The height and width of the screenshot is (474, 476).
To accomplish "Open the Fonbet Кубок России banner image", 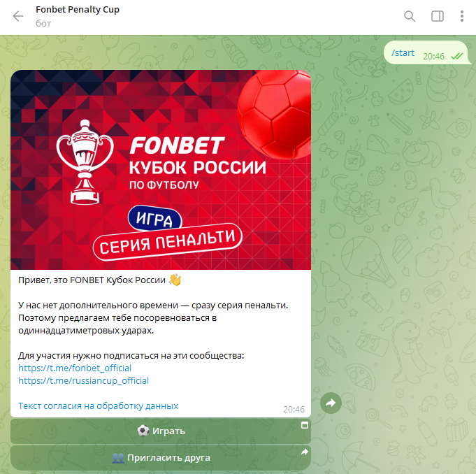I will [x=161, y=170].
